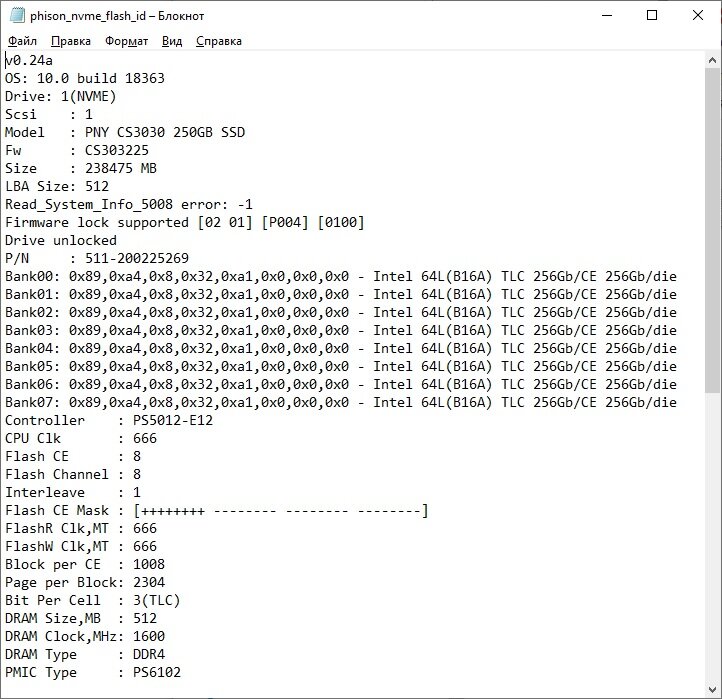Click the Bank03 line
722x699 pixels.
(x=341, y=330)
